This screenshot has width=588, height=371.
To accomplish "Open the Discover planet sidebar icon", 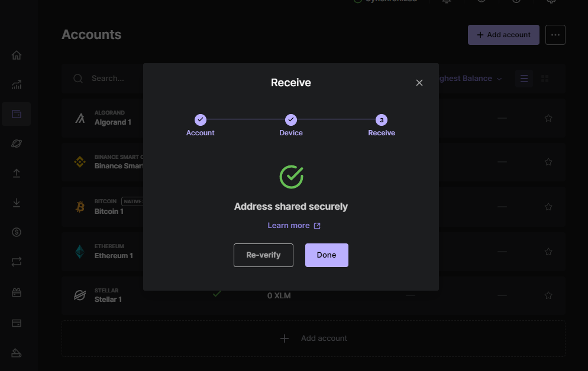I will [x=17, y=144].
